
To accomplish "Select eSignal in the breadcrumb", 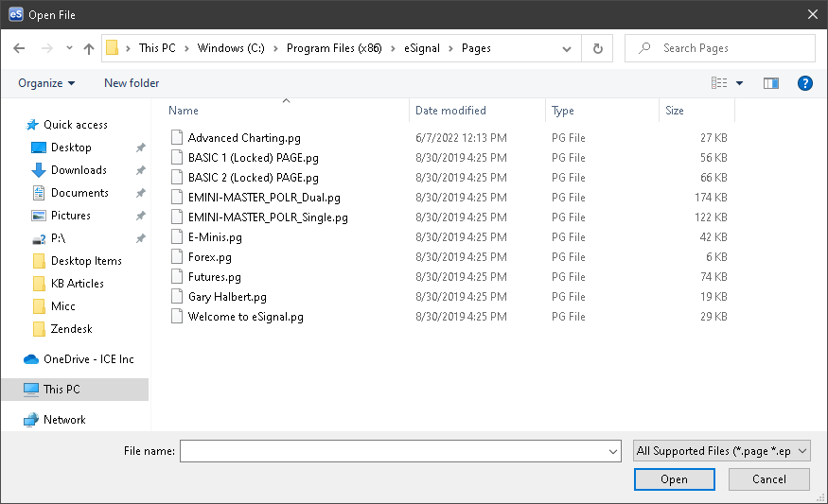I will pos(422,48).
